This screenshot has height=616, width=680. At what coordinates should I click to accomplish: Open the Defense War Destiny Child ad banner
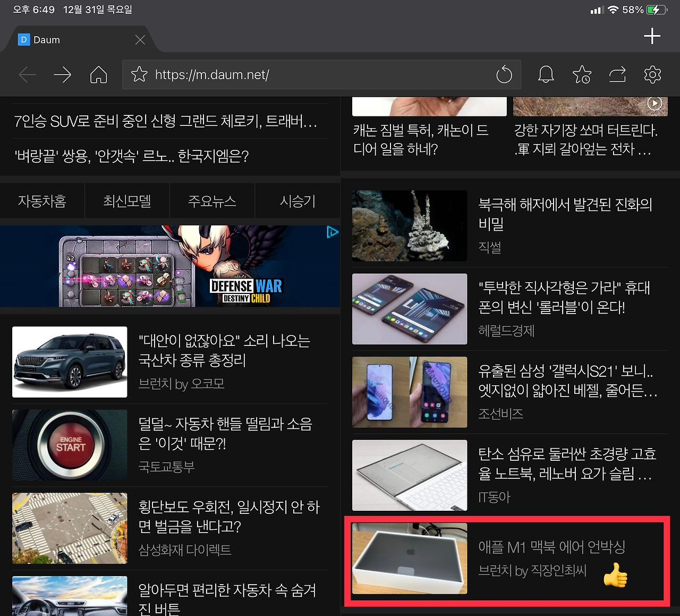click(x=170, y=266)
